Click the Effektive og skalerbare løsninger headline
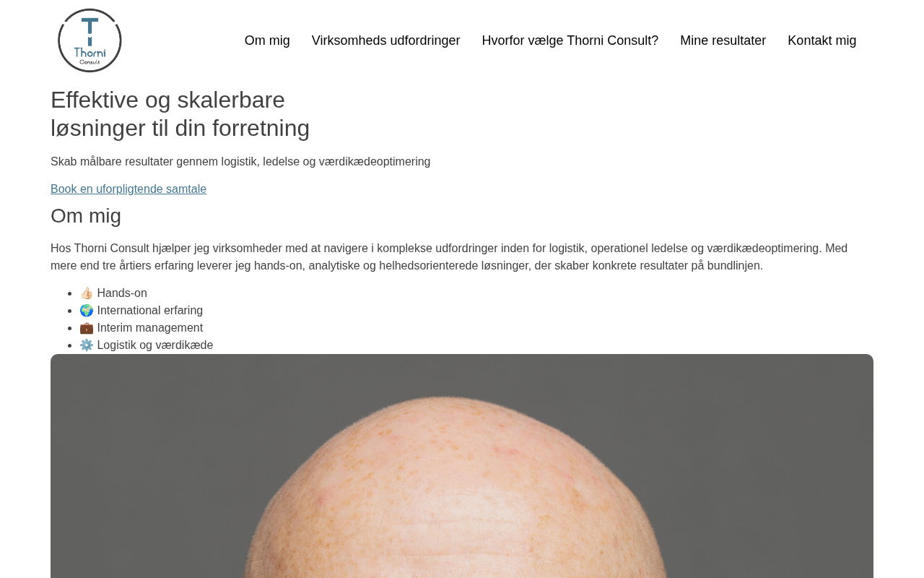Viewport: 924px width, 578px height. click(180, 114)
